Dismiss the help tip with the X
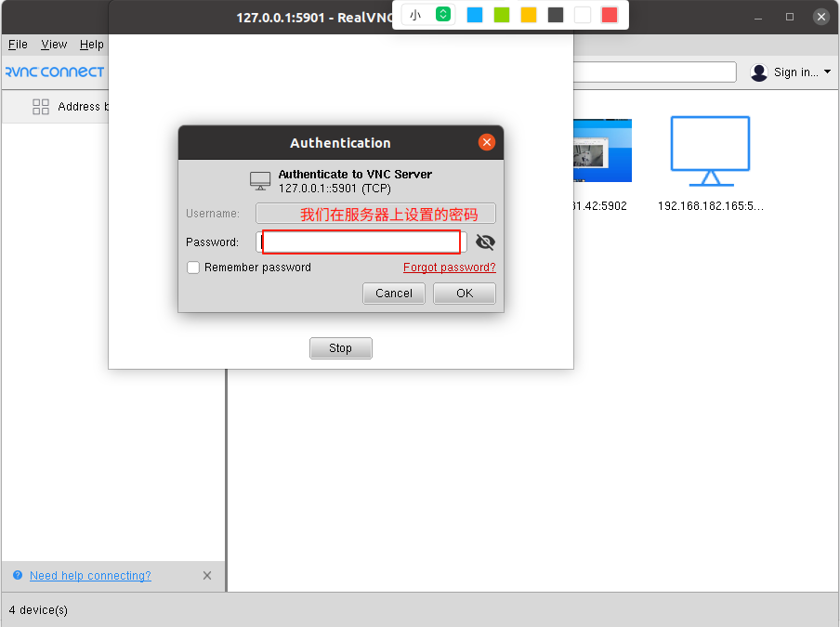This screenshot has width=840, height=627. (206, 575)
